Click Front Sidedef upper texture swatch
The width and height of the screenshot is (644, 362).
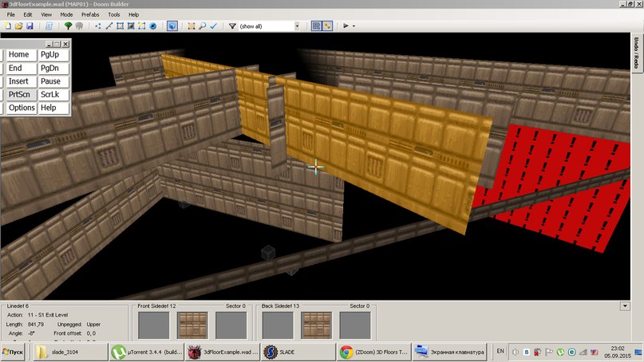153,325
